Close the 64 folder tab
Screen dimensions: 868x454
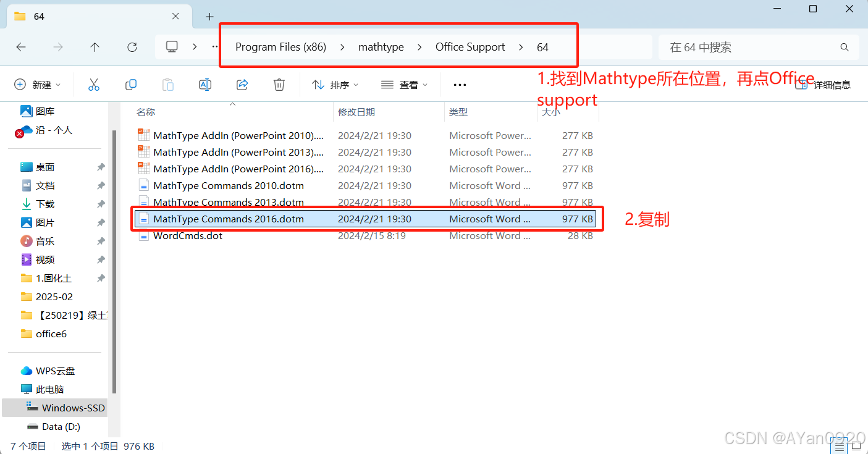point(176,17)
